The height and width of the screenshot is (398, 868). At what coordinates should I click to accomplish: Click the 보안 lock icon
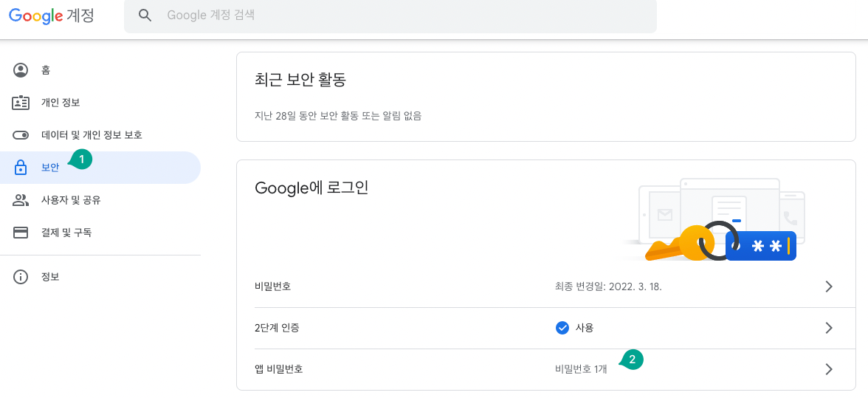tap(21, 167)
